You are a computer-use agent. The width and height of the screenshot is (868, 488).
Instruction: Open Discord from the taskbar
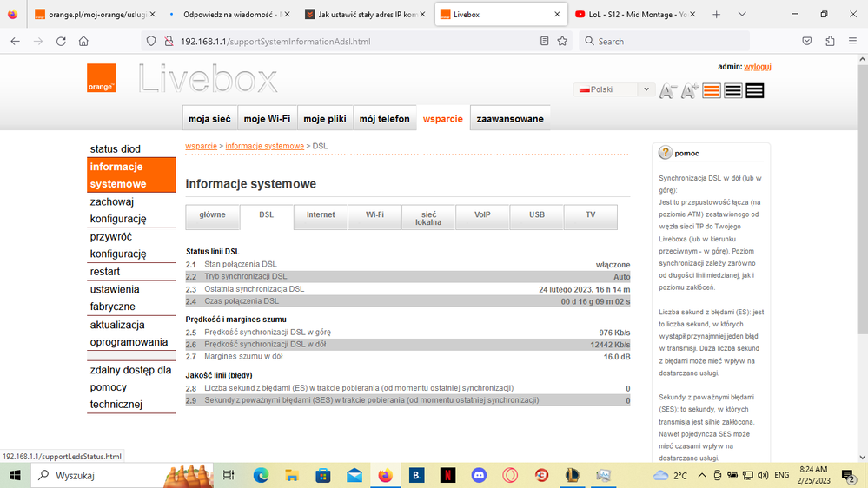[x=479, y=475]
